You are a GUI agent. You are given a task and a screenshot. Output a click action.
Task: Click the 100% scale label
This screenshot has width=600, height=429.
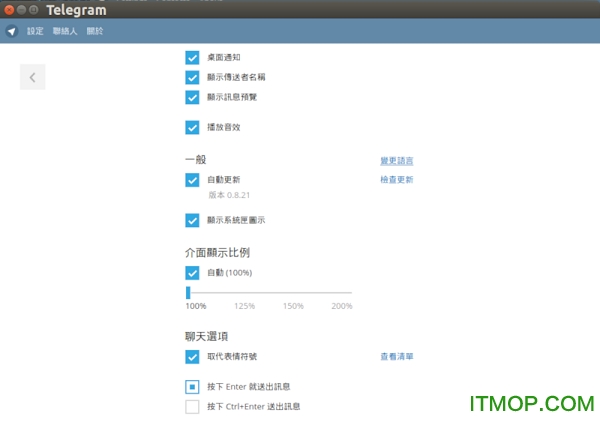click(196, 306)
